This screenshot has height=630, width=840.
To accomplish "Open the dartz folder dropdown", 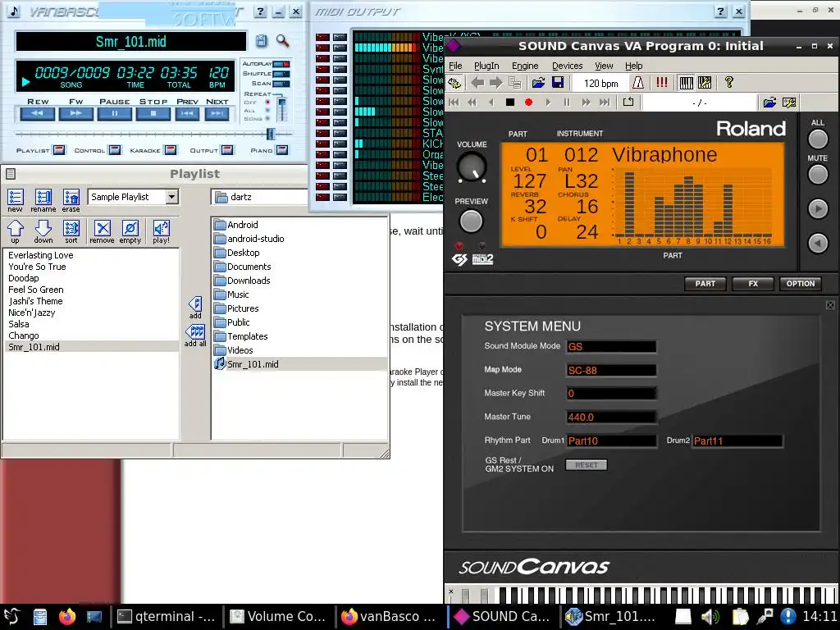I will pyautogui.click(x=259, y=197).
